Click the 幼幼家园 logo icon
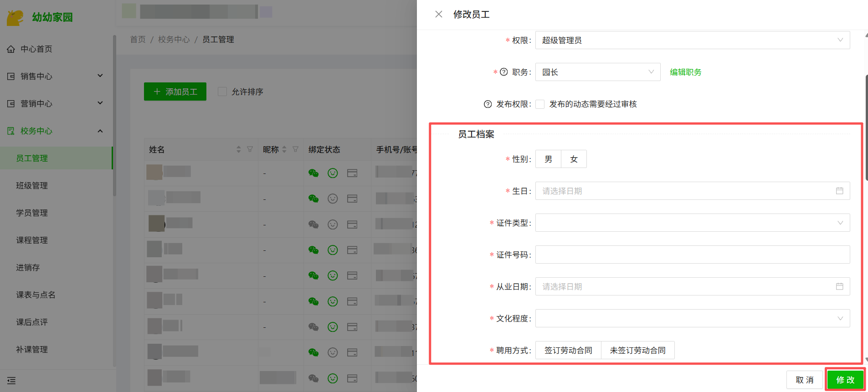868x392 pixels. coord(15,18)
